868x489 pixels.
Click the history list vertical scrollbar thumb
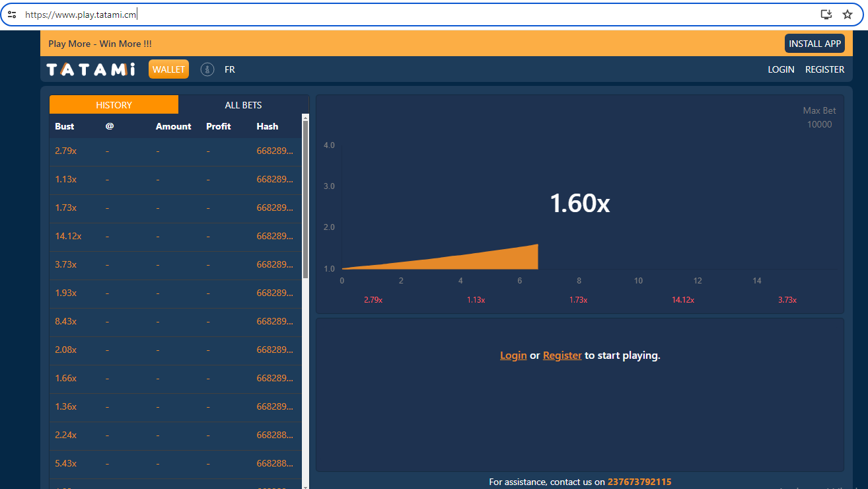tap(305, 198)
